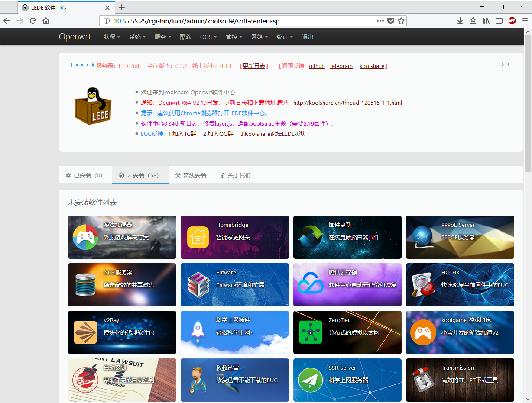Open the koolshare feedback link

(x=372, y=66)
